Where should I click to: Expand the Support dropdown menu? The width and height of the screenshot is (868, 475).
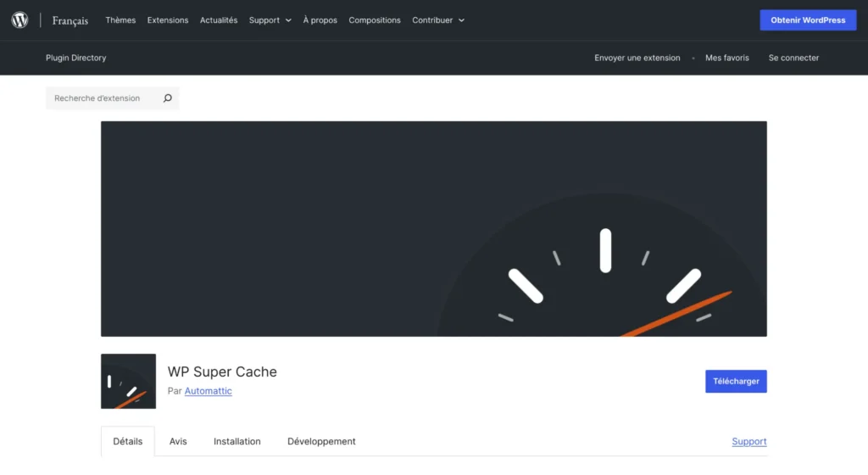tap(270, 20)
